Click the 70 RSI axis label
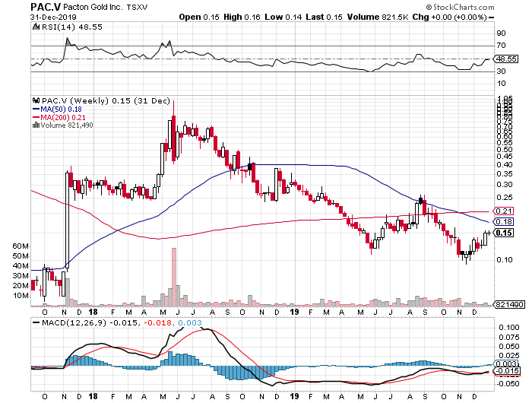The height and width of the screenshot is (403, 532). (501, 46)
